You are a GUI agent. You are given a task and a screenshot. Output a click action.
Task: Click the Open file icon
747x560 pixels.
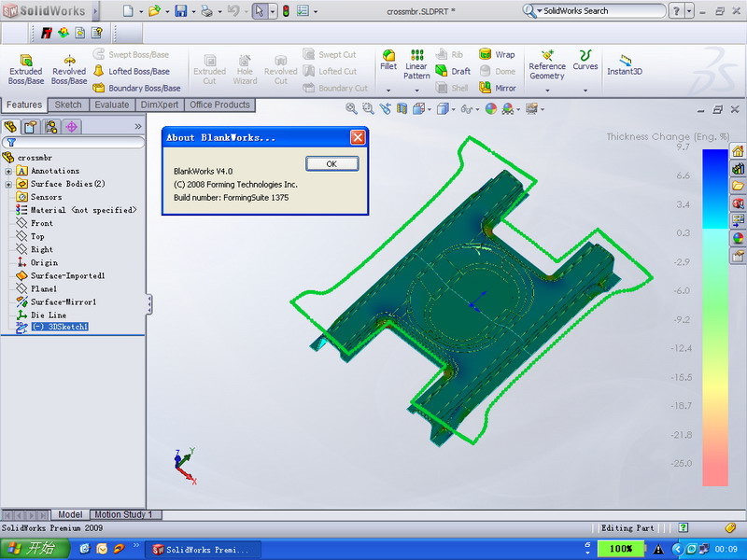click(x=154, y=10)
